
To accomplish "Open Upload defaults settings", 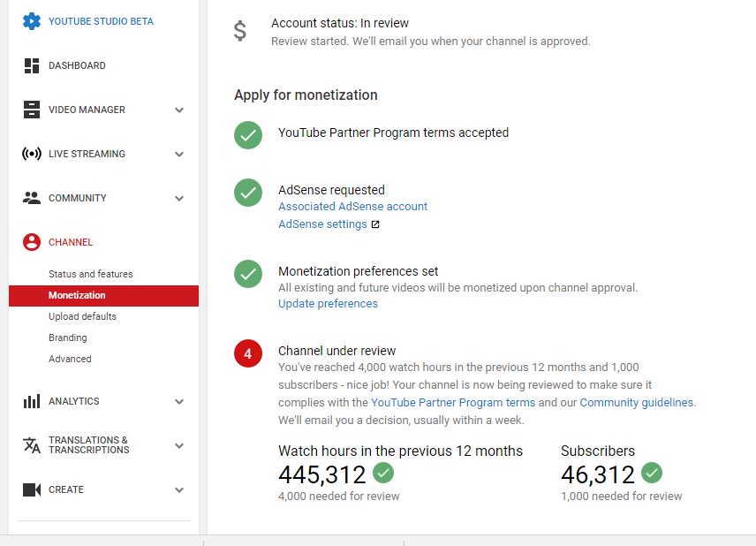I will click(82, 316).
